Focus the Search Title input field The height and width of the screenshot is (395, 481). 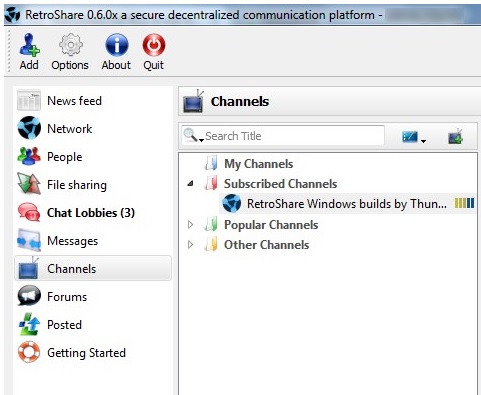point(283,136)
